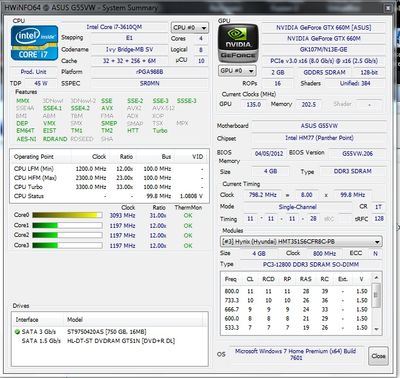Viewport: 400px width, 378px height.
Task: Click the BIOS date 04/05/2012 field
Action: (x=269, y=153)
